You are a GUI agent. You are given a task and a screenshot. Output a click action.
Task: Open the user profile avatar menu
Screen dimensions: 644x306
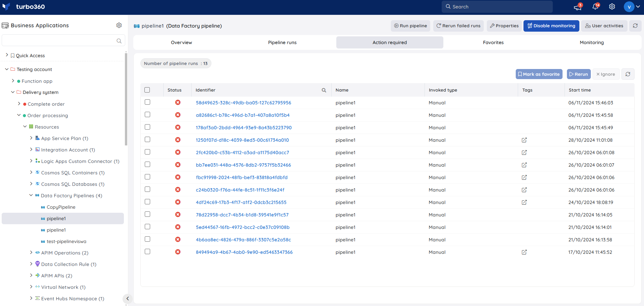pos(632,7)
